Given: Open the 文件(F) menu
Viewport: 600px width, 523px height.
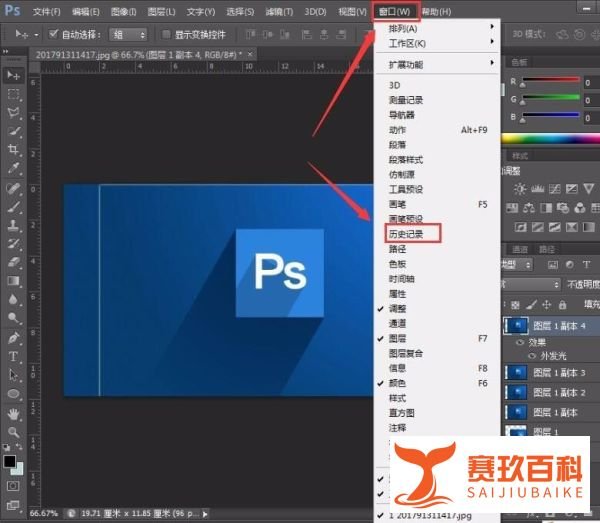Looking at the screenshot, I should click(x=46, y=12).
